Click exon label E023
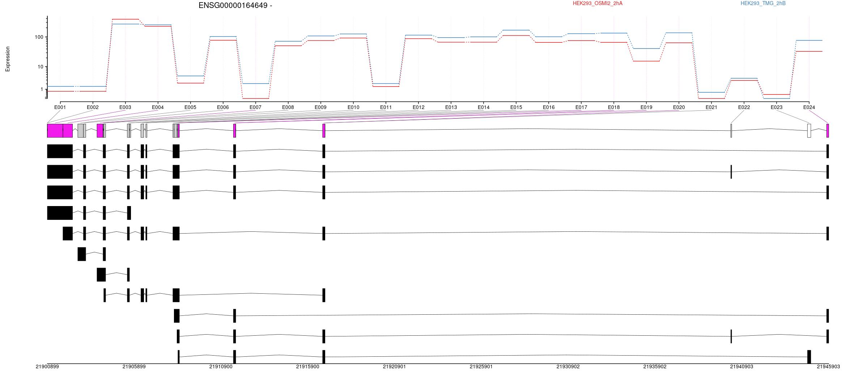This screenshot has height=373, width=868. point(776,107)
